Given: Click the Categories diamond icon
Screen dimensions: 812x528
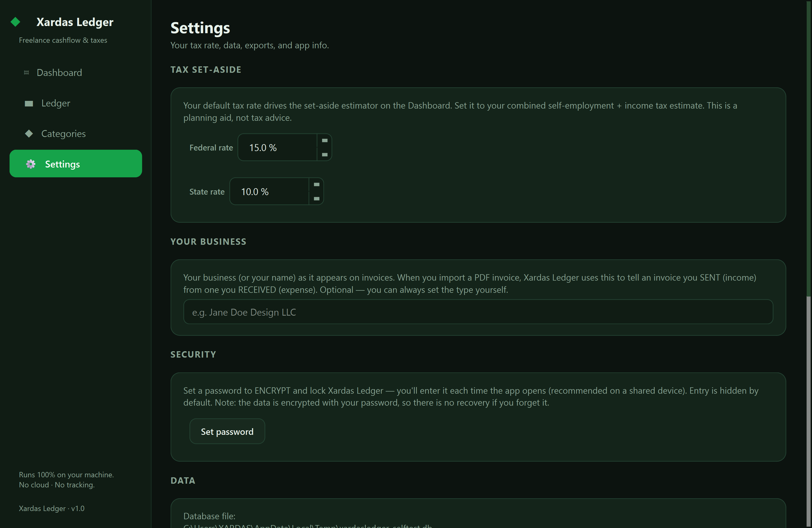Looking at the screenshot, I should point(29,134).
